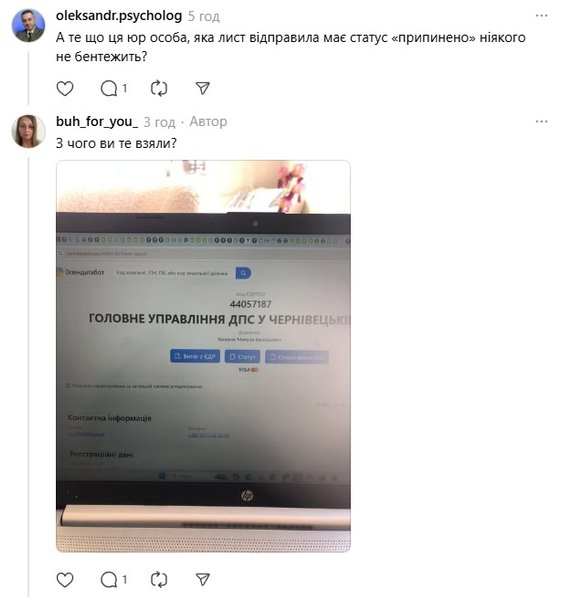Viewport: 561px width, 600px height.
Task: Like the oleksandr.psycholog comment with heart icon
Action: (65, 89)
